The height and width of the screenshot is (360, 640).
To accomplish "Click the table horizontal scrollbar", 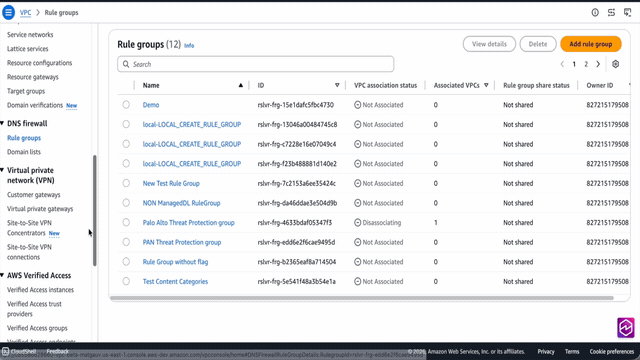I will tap(362, 298).
